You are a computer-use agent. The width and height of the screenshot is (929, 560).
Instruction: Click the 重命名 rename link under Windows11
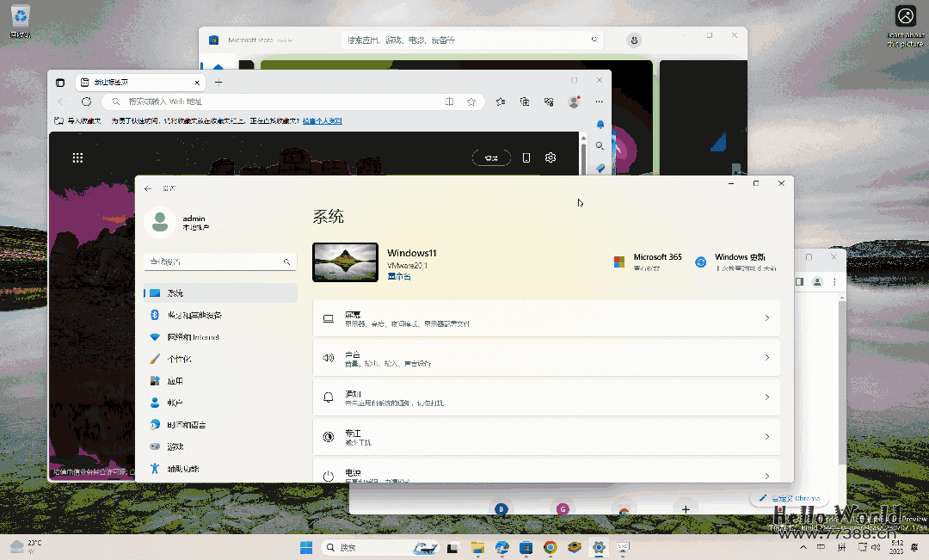pyautogui.click(x=398, y=276)
